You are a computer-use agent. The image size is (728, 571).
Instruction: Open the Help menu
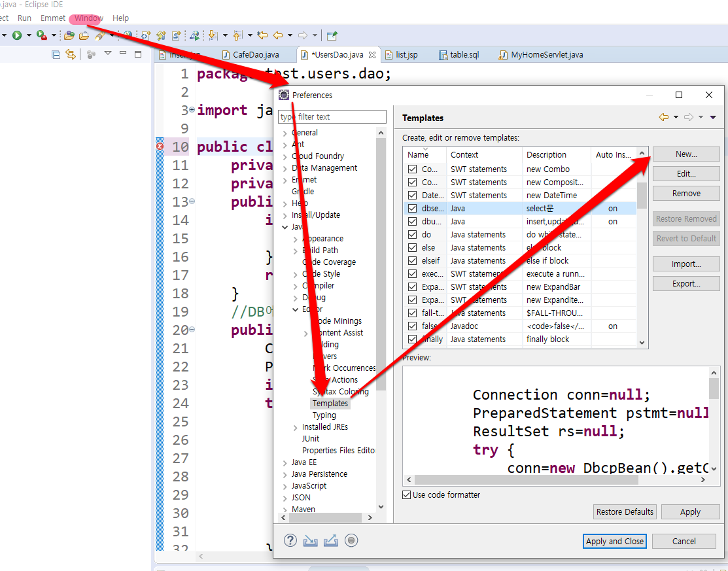coord(121,18)
